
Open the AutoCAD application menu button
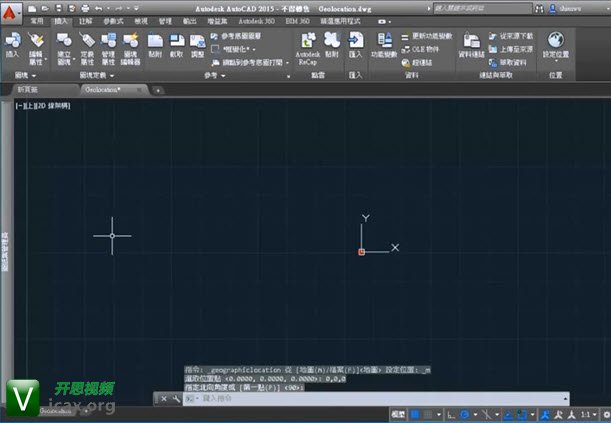click(13, 11)
